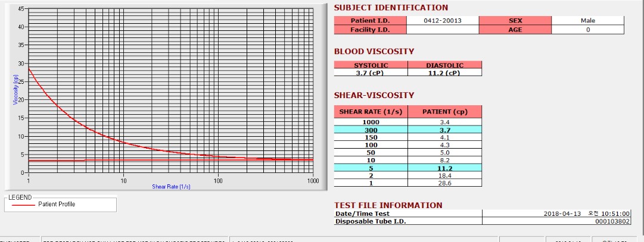
Task: Click the Viscosity (cp) axis label
Action: coord(15,89)
